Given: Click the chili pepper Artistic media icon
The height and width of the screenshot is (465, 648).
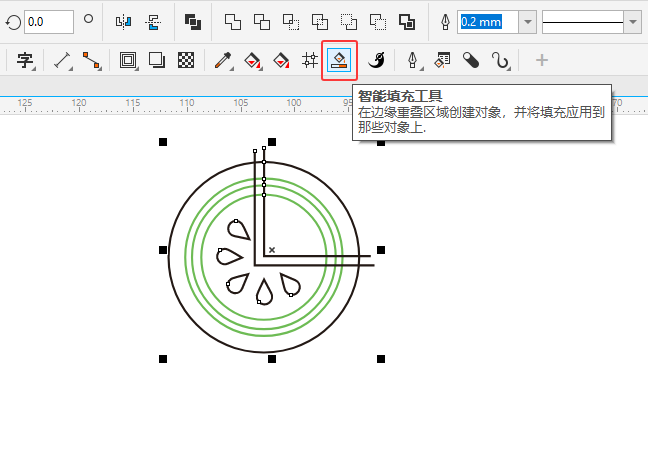Looking at the screenshot, I should 376,60.
